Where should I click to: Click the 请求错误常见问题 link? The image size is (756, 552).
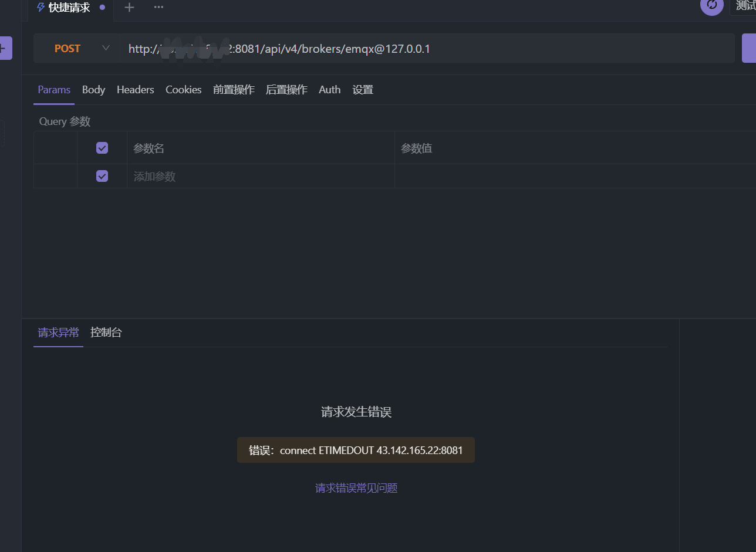356,488
